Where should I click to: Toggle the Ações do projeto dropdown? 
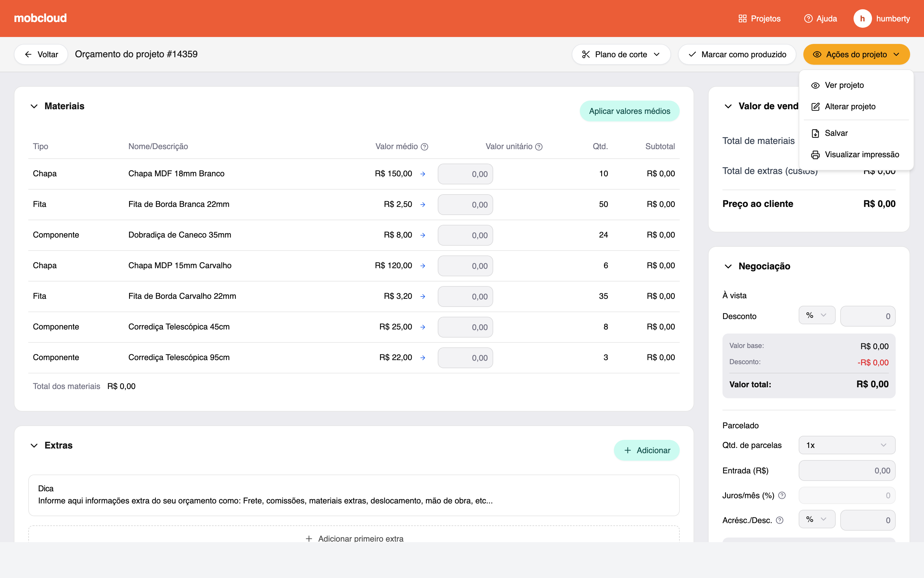point(856,54)
